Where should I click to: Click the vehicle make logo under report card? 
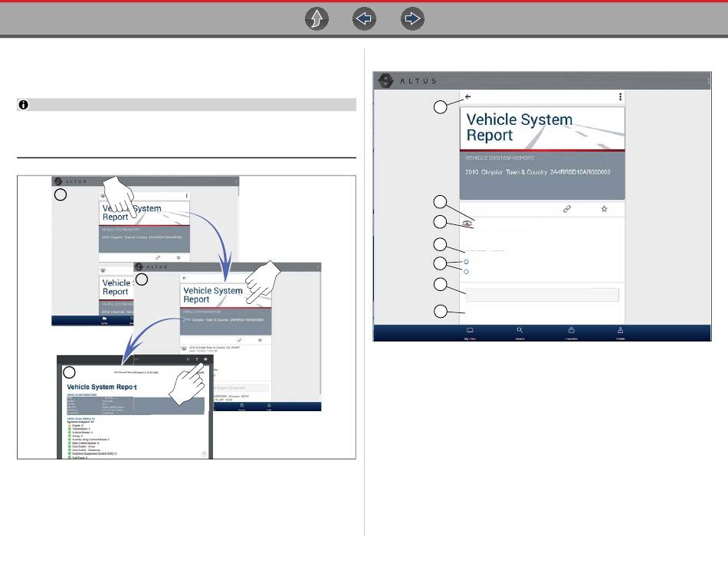(467, 224)
